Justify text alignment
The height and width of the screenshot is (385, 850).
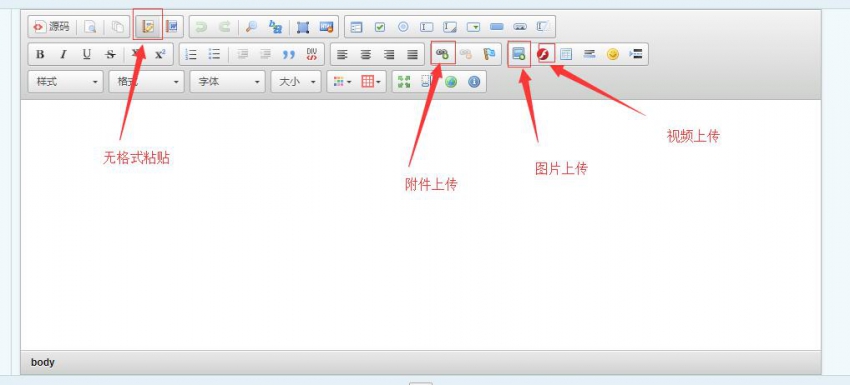[413, 54]
